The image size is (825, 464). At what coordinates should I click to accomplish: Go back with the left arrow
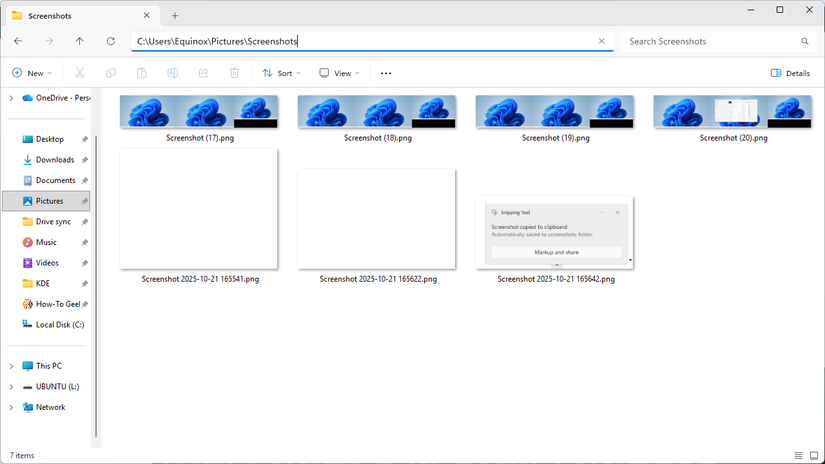[18, 41]
